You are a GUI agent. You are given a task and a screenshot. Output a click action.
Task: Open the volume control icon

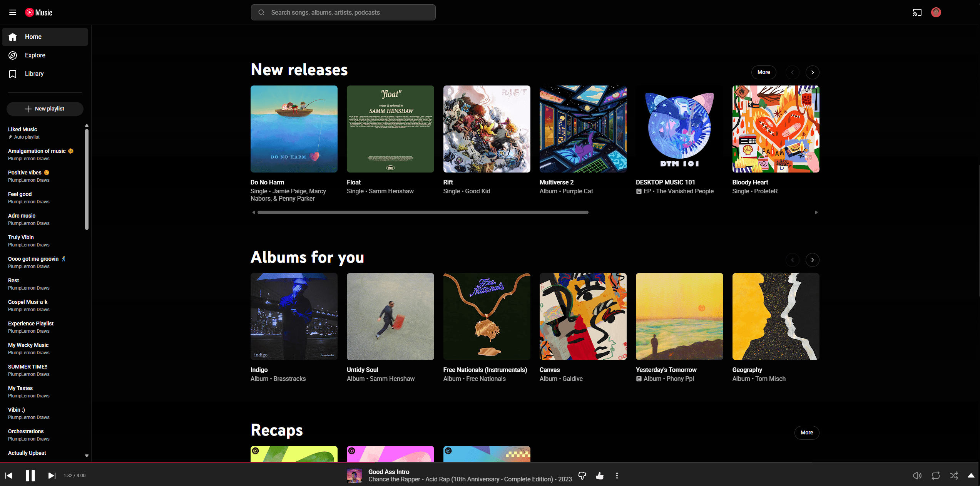[917, 476]
